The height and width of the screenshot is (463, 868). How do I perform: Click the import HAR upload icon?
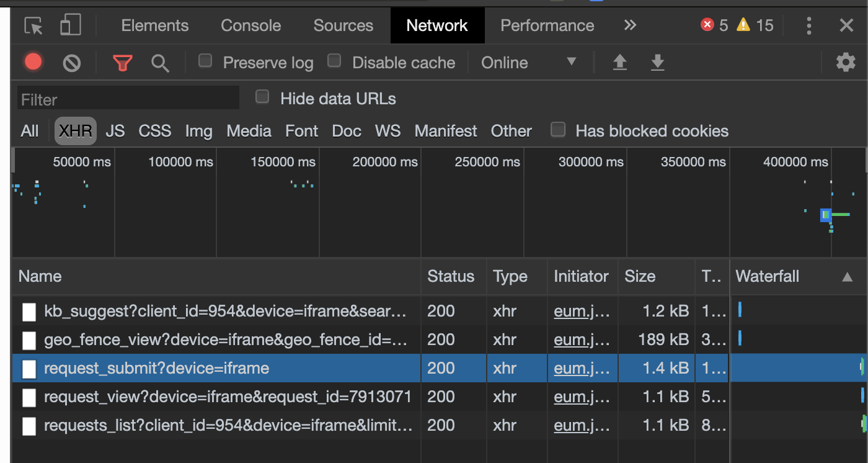tap(619, 63)
